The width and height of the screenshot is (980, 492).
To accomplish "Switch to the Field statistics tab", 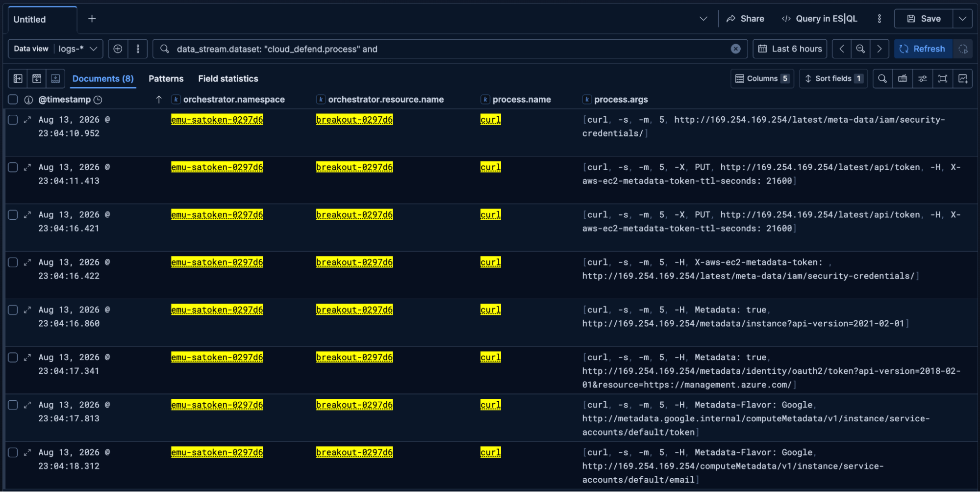I will [228, 78].
